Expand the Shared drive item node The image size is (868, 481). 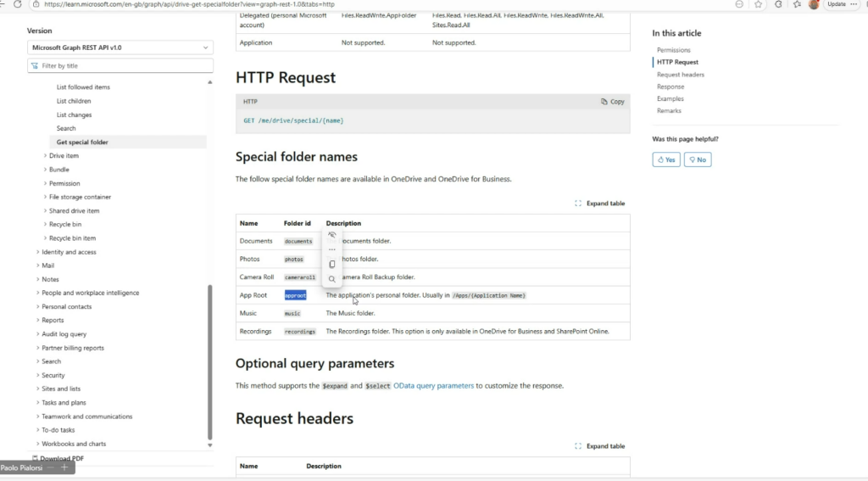(46, 210)
